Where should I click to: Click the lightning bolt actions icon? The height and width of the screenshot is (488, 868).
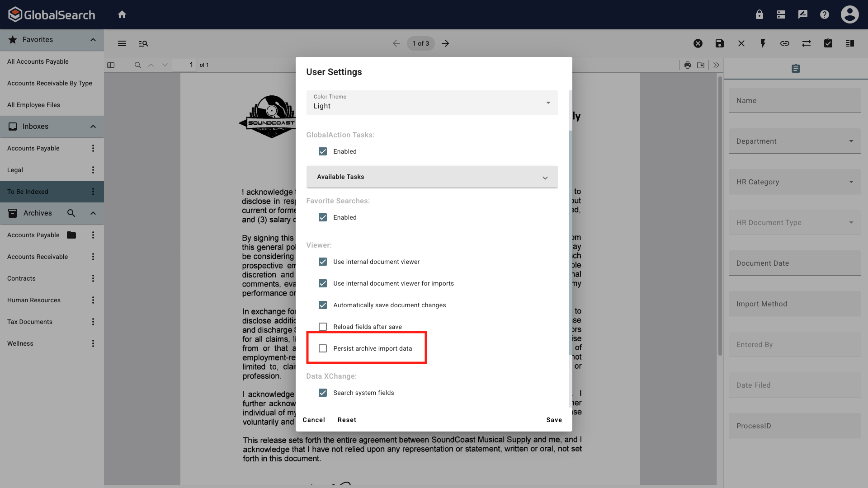click(763, 43)
